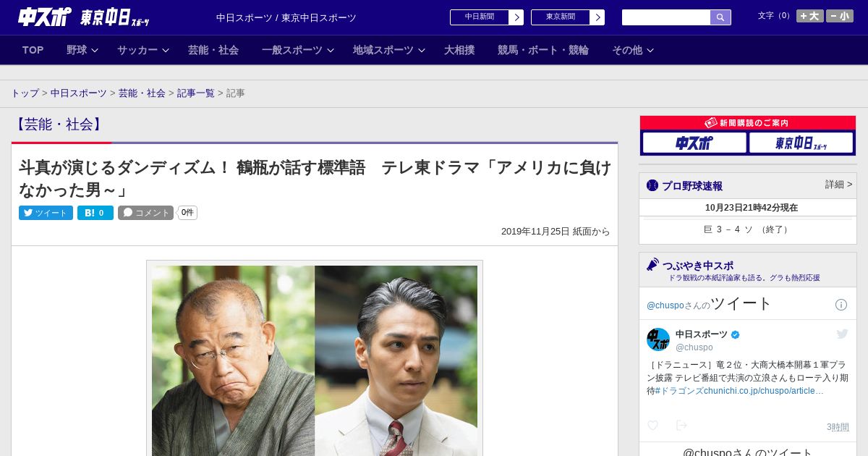Open the chunichi.co.jp/chuspo/article link
This screenshot has width=868, height=456.
click(765, 391)
